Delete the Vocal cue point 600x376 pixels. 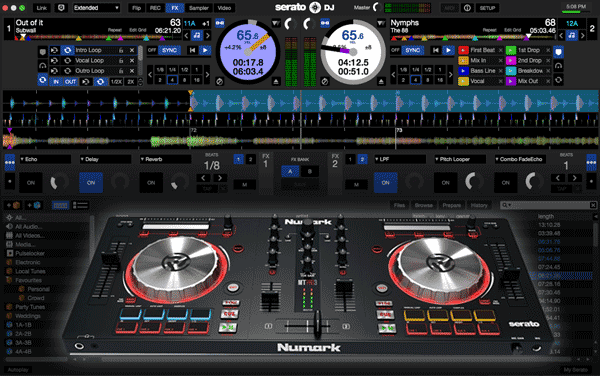click(500, 81)
